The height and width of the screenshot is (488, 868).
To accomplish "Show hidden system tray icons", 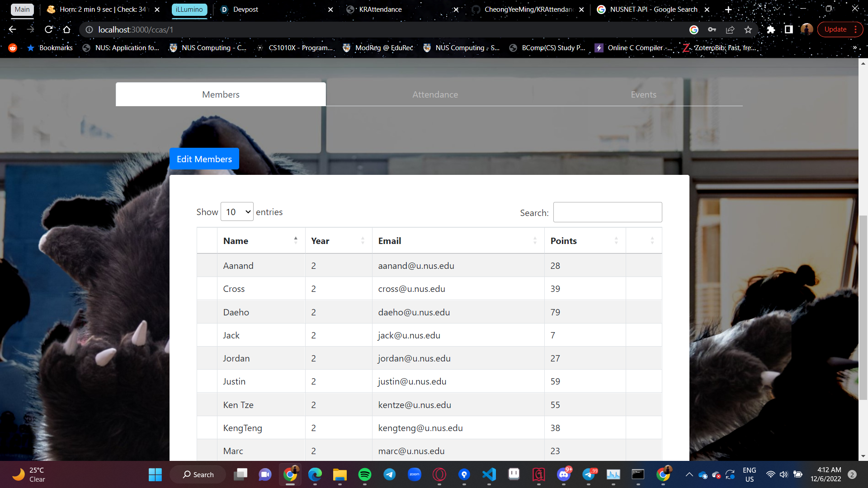I will 689,474.
